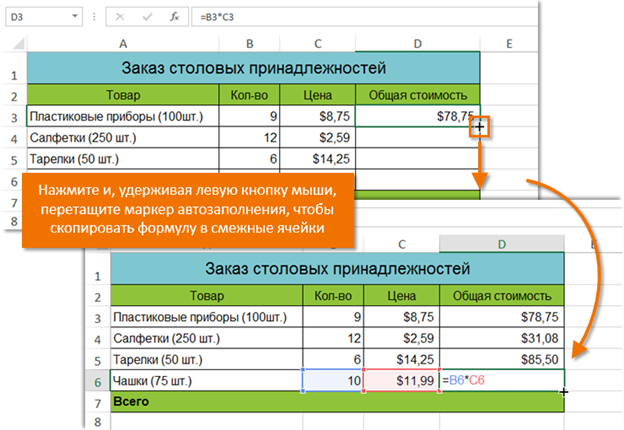The image size is (624, 430).
Task: Select column B header in the upper sheet
Action: (250, 43)
